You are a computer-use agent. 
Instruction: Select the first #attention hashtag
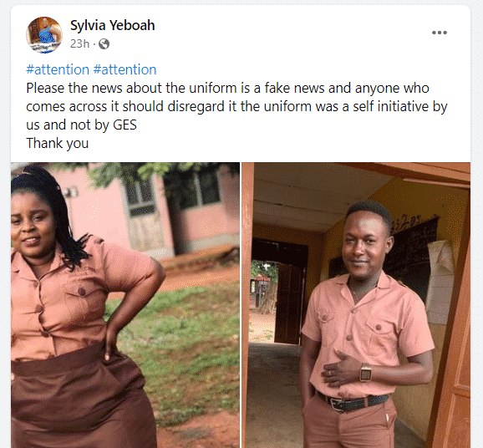point(58,69)
